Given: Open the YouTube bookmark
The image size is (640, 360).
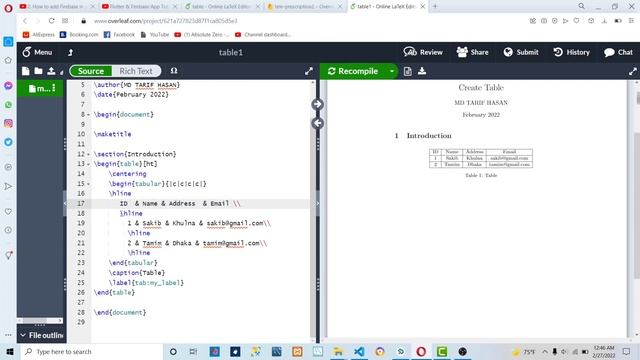Looking at the screenshot, I should (155, 35).
